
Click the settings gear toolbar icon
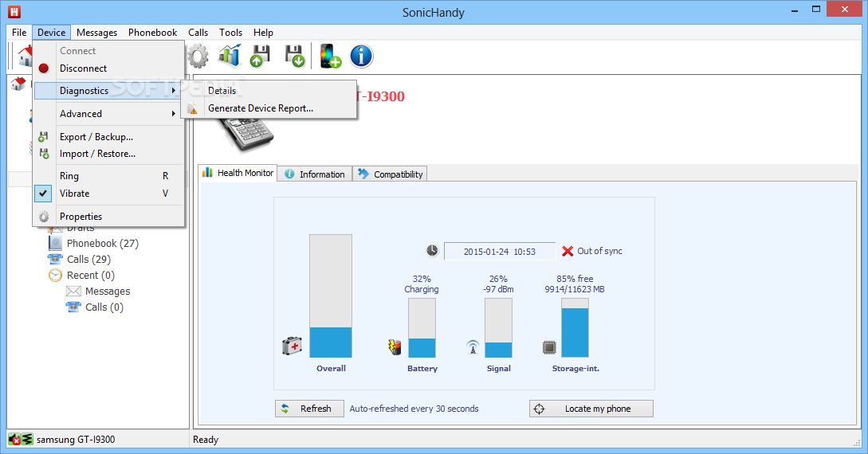198,56
